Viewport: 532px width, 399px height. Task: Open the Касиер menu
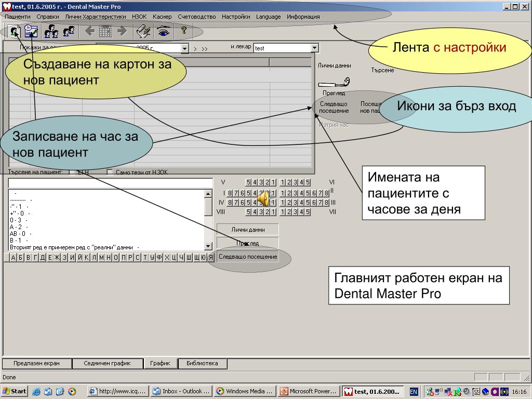pyautogui.click(x=162, y=17)
